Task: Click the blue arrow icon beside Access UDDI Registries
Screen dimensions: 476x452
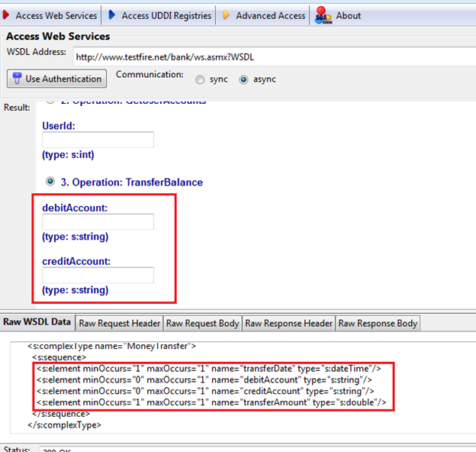Action: [112, 15]
